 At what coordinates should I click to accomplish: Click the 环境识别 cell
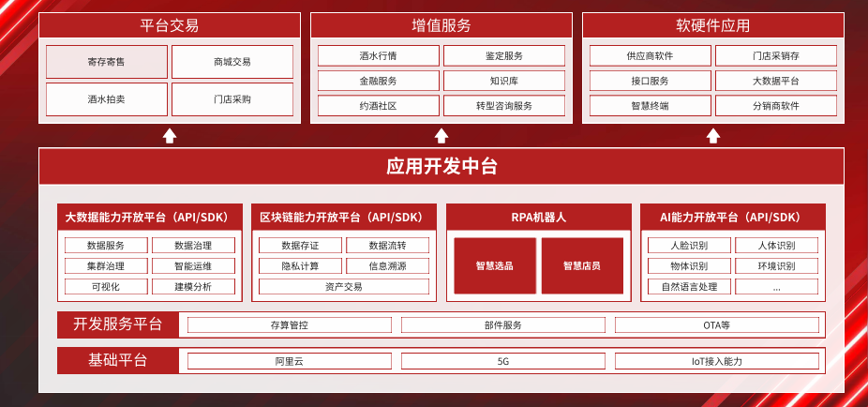tap(777, 265)
